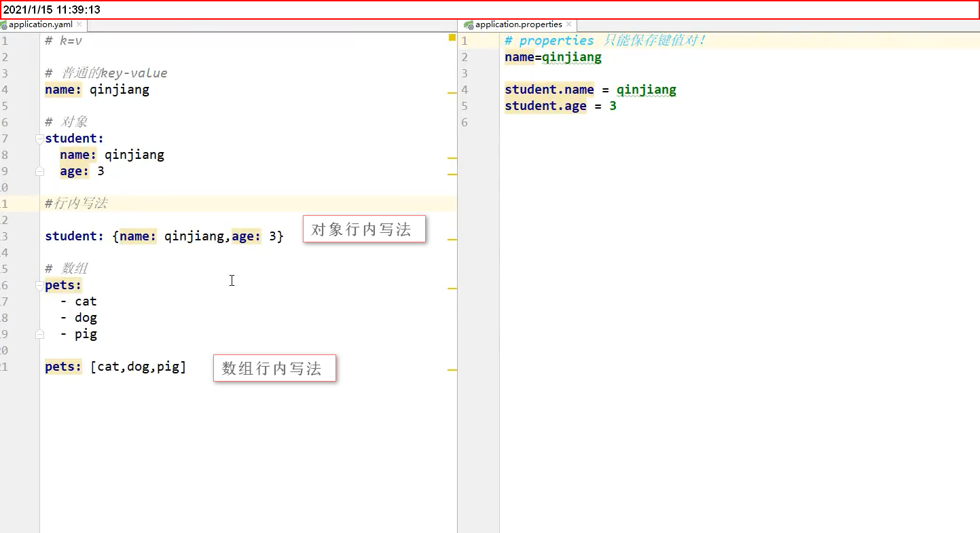Click the inline student: {name: qinjiang,age: 3} line
980x533 pixels.
pos(164,236)
